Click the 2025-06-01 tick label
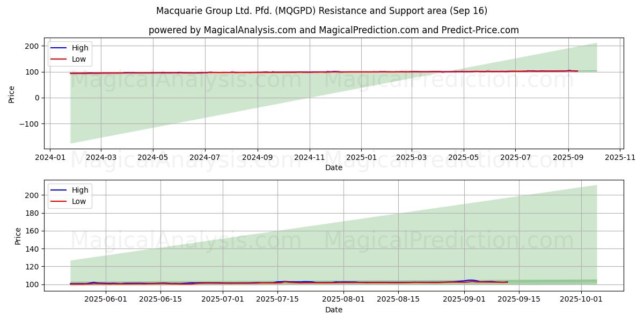Viewport: 644px width, 322px height. pyautogui.click(x=105, y=299)
